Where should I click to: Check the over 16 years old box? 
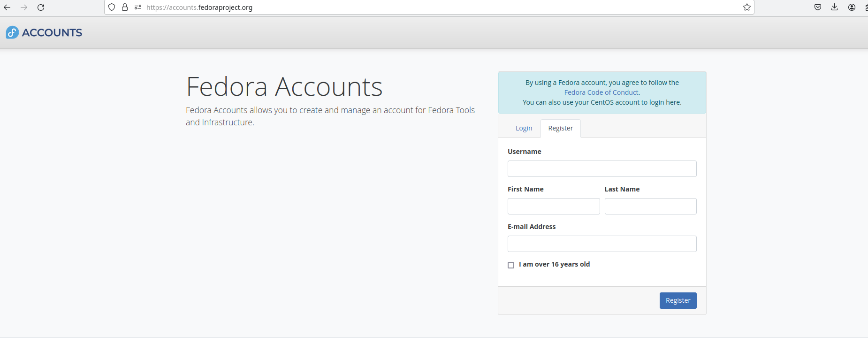point(511,265)
